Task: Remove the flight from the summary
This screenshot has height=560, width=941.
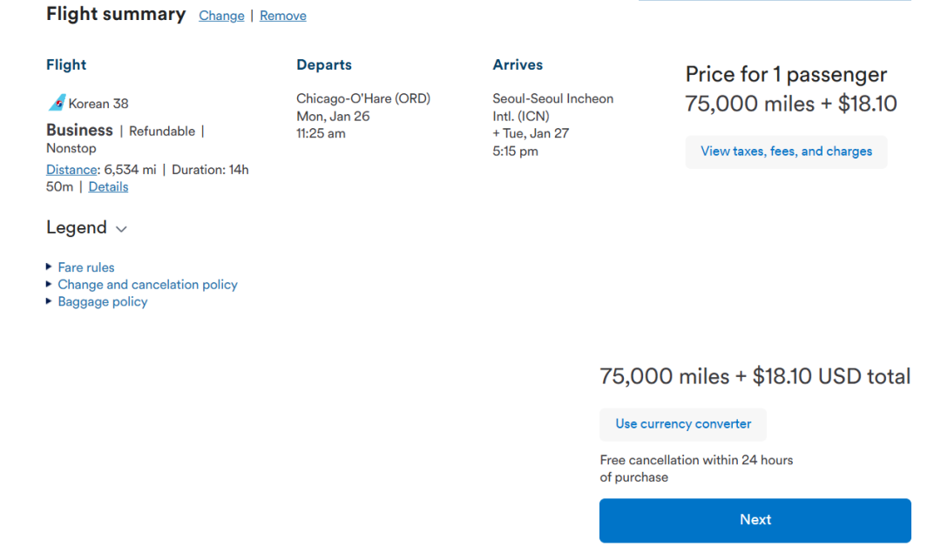Action: [283, 16]
